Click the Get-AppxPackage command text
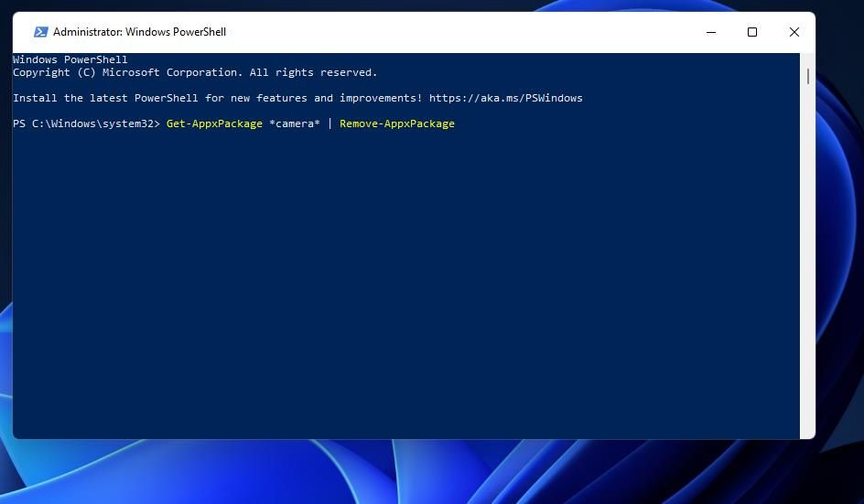This screenshot has width=864, height=504. (214, 123)
